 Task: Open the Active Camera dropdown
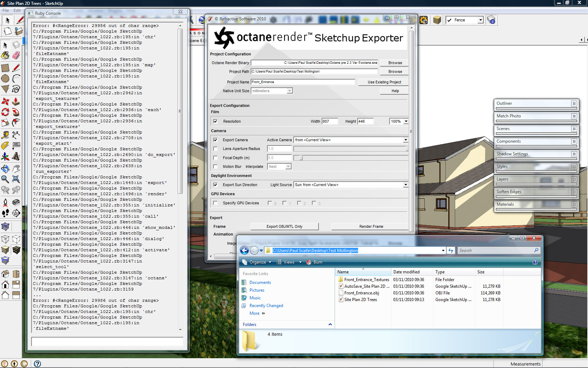[x=405, y=140]
